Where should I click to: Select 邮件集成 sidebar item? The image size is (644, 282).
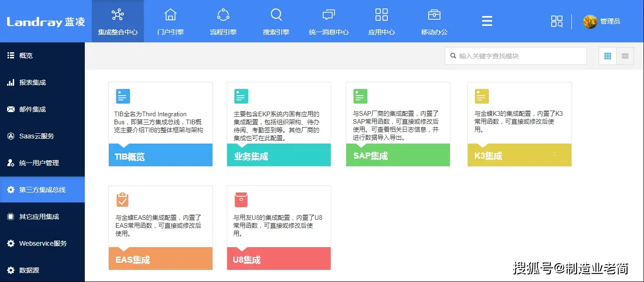[x=42, y=109]
